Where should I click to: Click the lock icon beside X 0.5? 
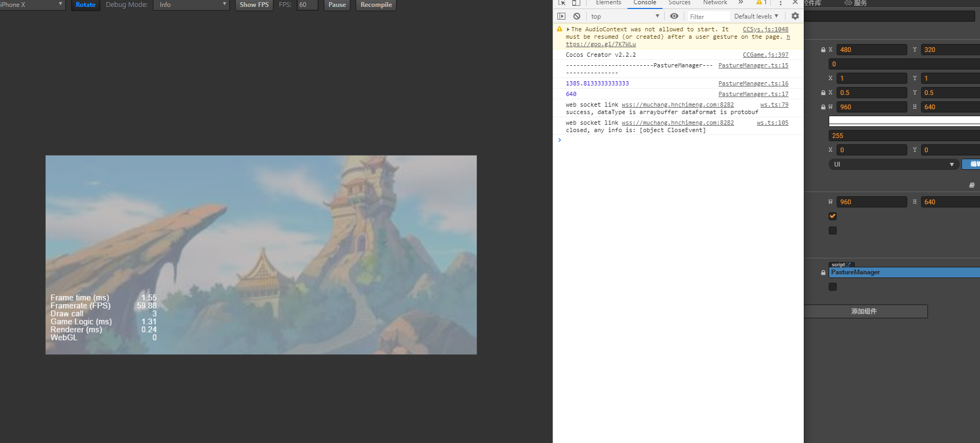tap(823, 93)
